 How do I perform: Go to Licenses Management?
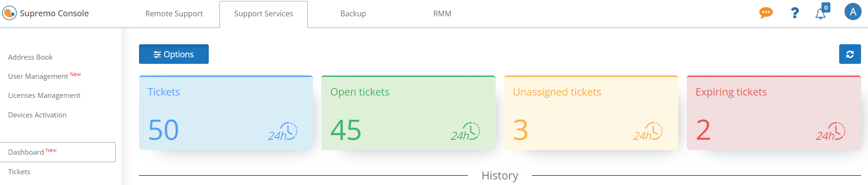click(44, 95)
